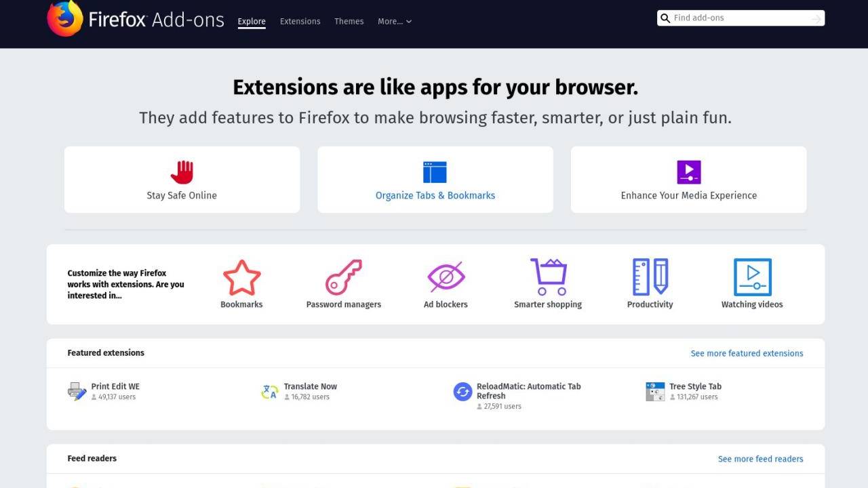The height and width of the screenshot is (488, 868).
Task: Click the Featured extensions heading
Action: (106, 352)
